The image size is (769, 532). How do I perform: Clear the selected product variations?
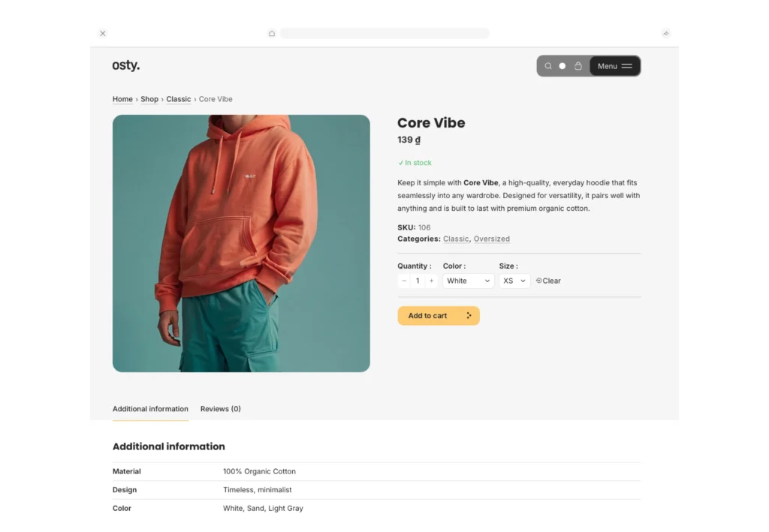(548, 281)
